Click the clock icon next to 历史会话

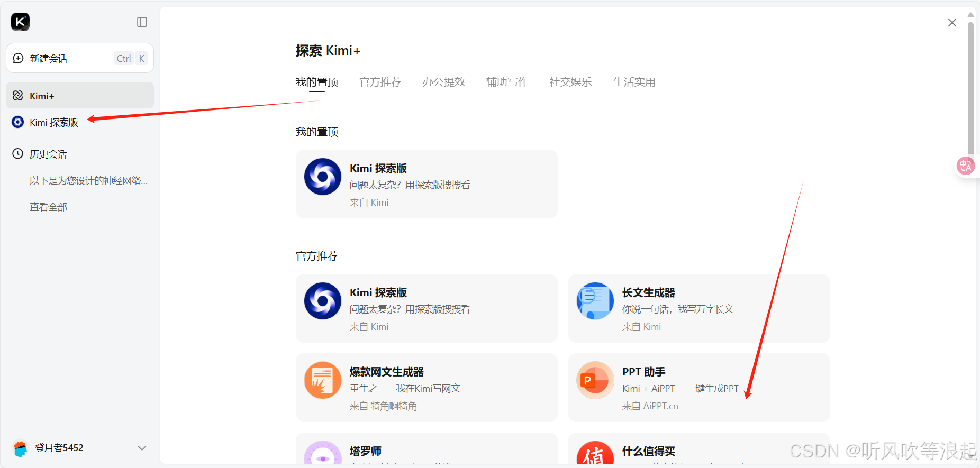(18, 154)
